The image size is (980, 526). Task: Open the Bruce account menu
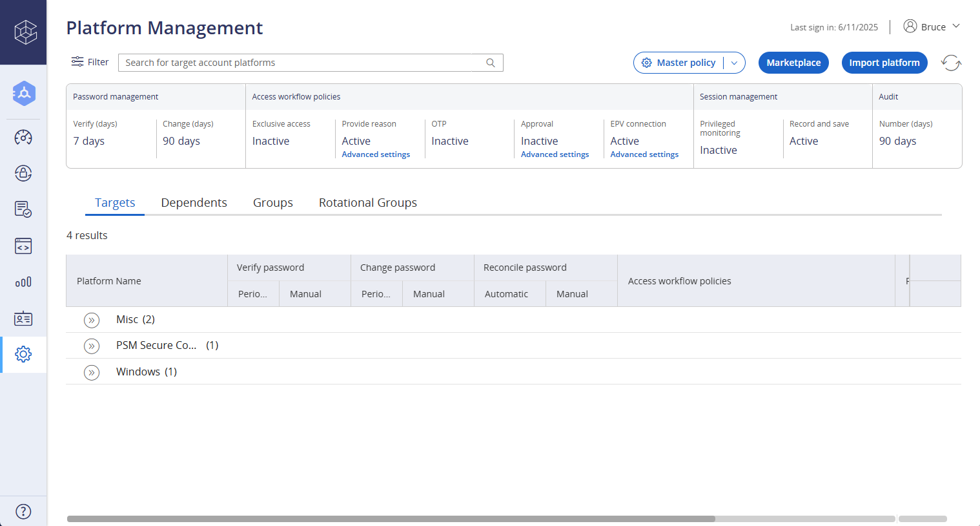(x=932, y=26)
